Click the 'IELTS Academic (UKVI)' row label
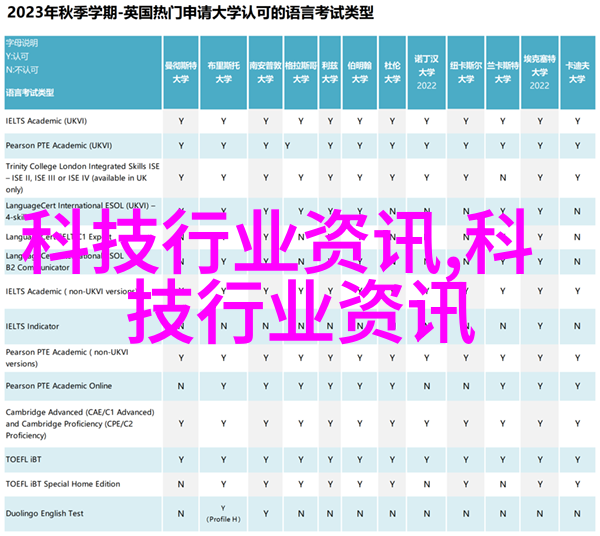The height and width of the screenshot is (536, 600). [46, 121]
